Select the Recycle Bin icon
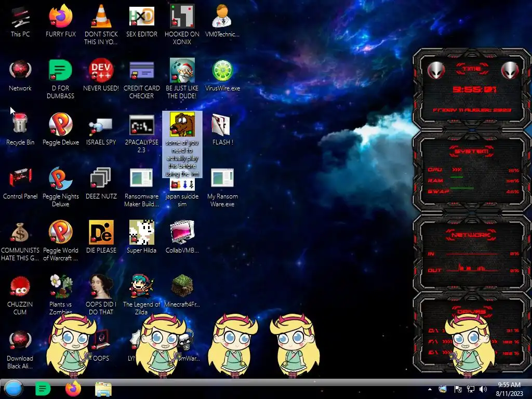532x399 pixels. (x=20, y=129)
